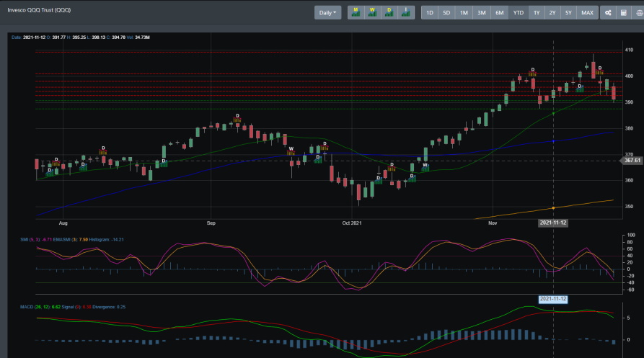Select the 6M time range
644x358 pixels.
point(500,13)
